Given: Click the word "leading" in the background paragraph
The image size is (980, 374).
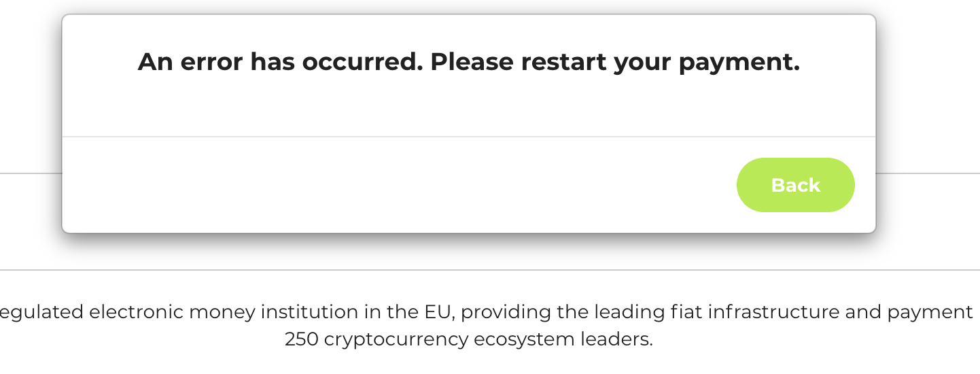Looking at the screenshot, I should point(620,312).
